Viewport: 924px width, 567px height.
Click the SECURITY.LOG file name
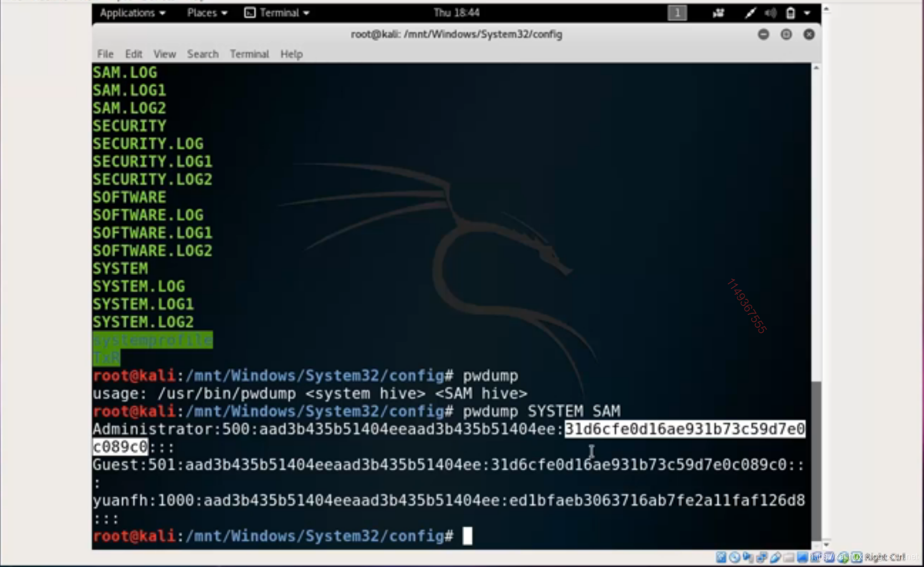pyautogui.click(x=148, y=144)
